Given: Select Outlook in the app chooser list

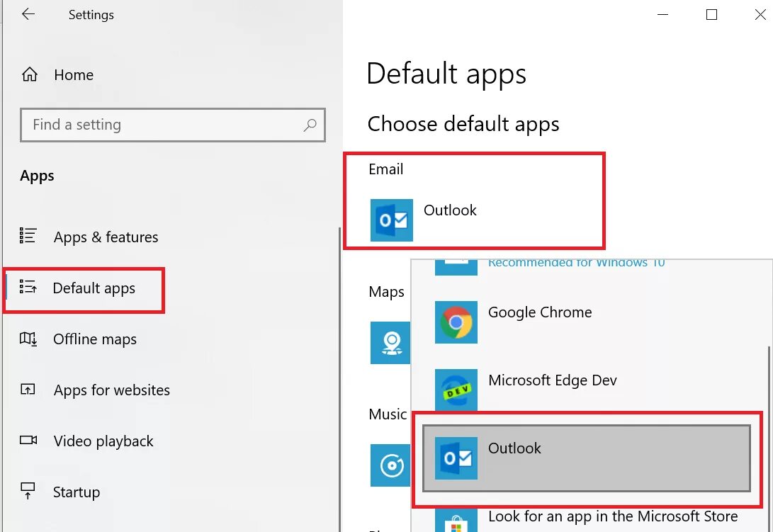Looking at the screenshot, I should click(x=587, y=458).
